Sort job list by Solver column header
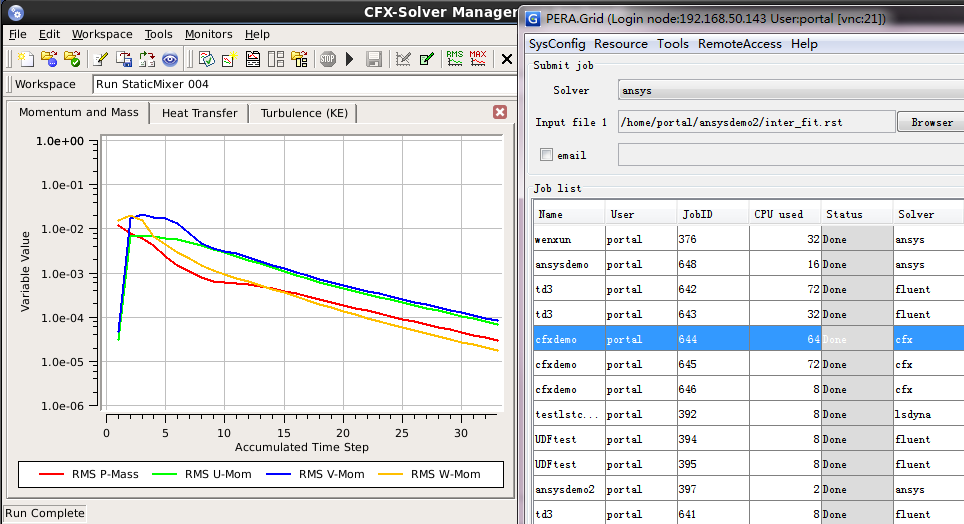 pyautogui.click(x=928, y=214)
